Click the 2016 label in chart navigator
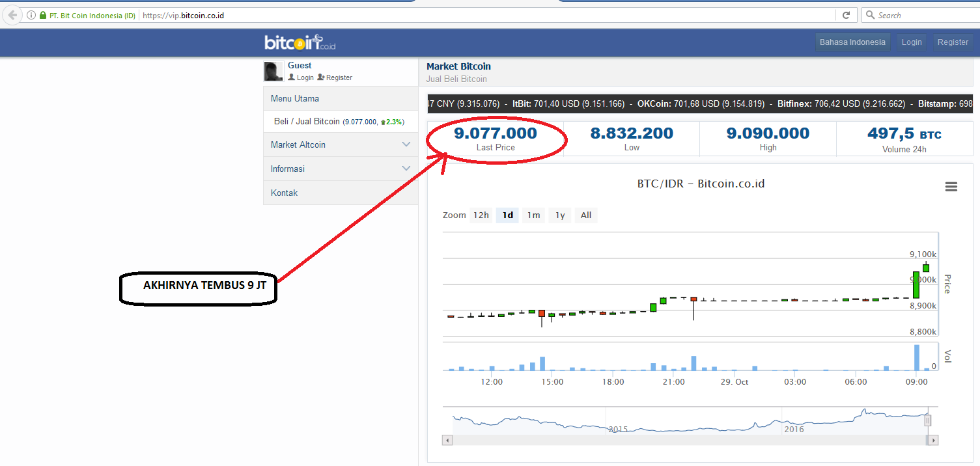The width and height of the screenshot is (980, 466). (794, 429)
